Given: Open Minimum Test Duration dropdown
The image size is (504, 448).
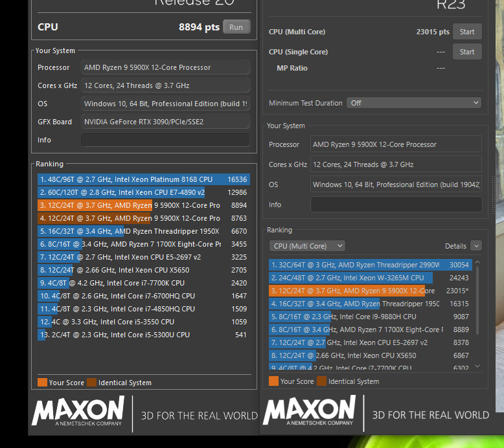Looking at the screenshot, I should (x=413, y=103).
